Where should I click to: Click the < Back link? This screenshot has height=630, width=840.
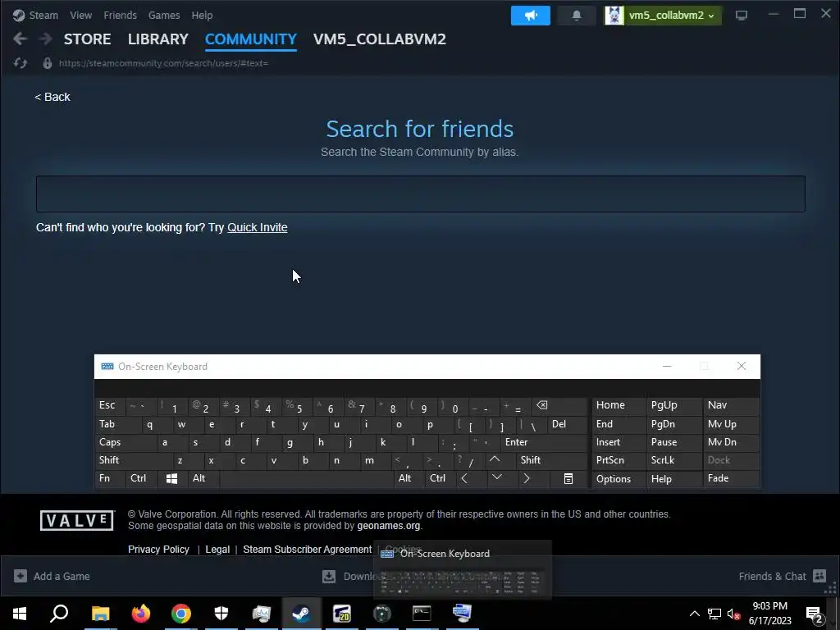point(52,97)
